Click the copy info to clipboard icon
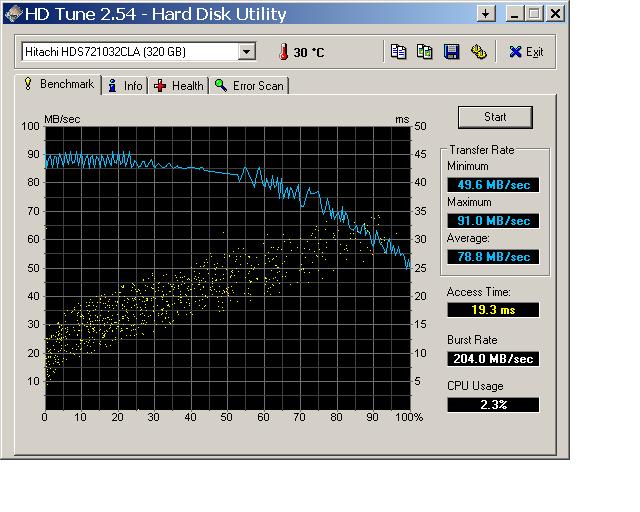640x512 pixels. [399, 52]
